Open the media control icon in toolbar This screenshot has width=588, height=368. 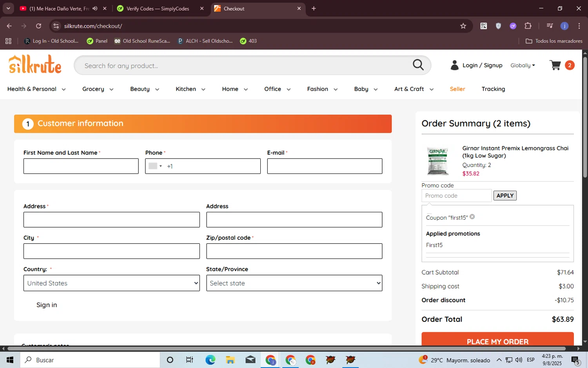pos(550,26)
